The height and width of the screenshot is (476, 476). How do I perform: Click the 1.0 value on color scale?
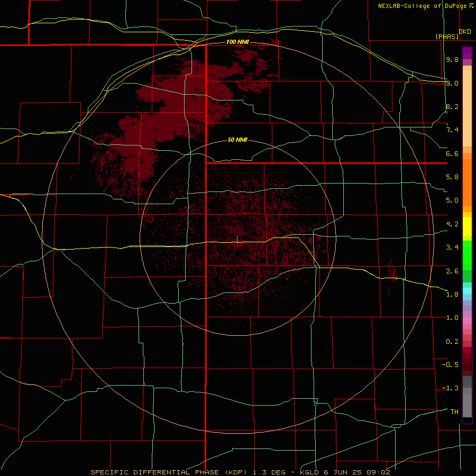click(x=452, y=318)
